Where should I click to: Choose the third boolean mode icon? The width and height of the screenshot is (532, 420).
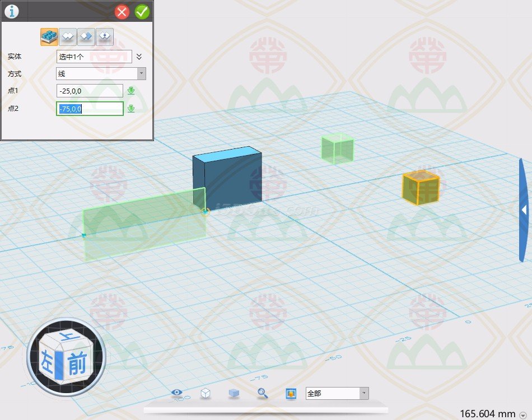[86, 37]
